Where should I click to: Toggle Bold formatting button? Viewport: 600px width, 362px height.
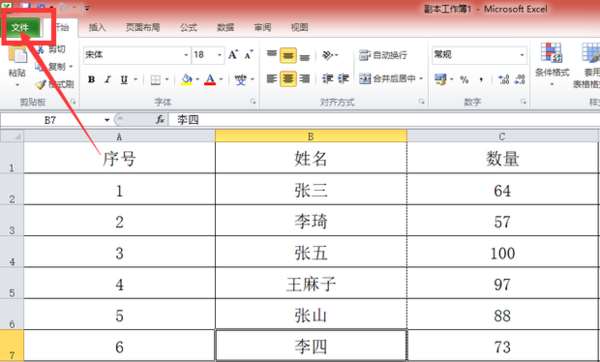tap(91, 80)
